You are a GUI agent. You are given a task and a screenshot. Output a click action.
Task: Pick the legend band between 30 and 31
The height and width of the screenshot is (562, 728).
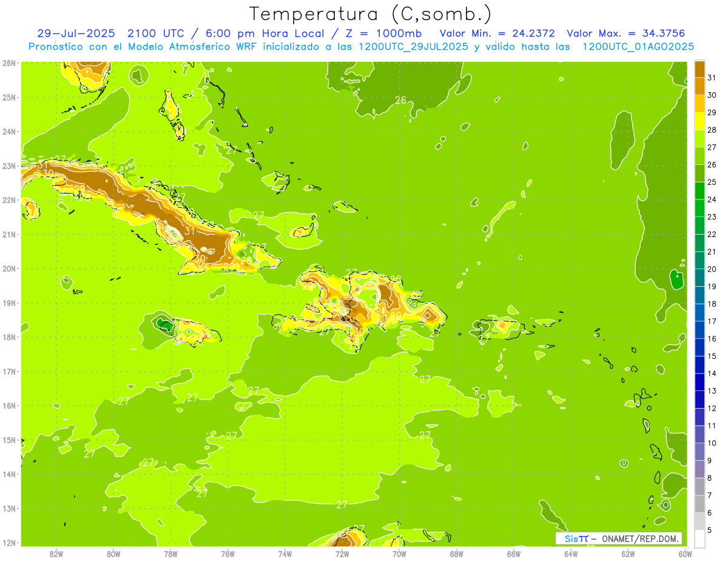coord(700,85)
